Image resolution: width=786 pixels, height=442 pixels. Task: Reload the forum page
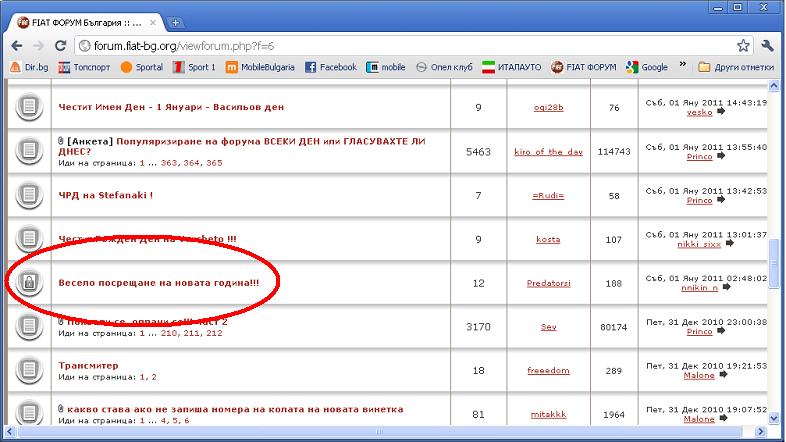(x=60, y=45)
